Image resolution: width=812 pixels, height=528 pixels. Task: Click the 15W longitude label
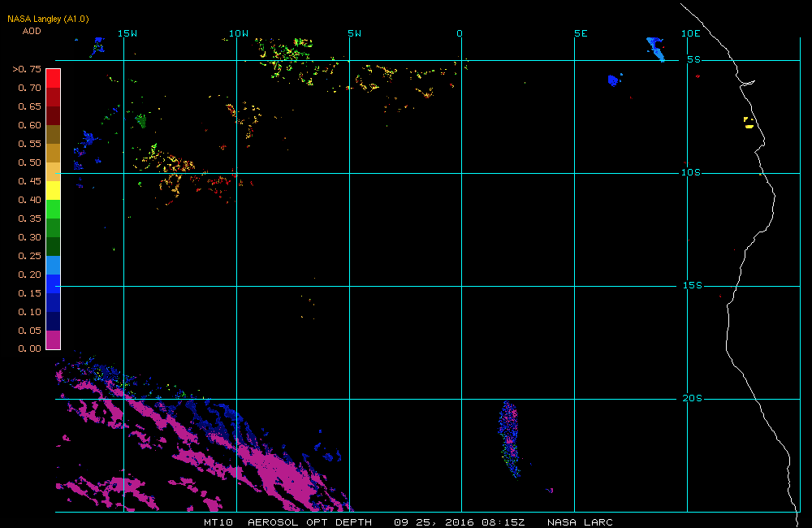[x=127, y=33]
